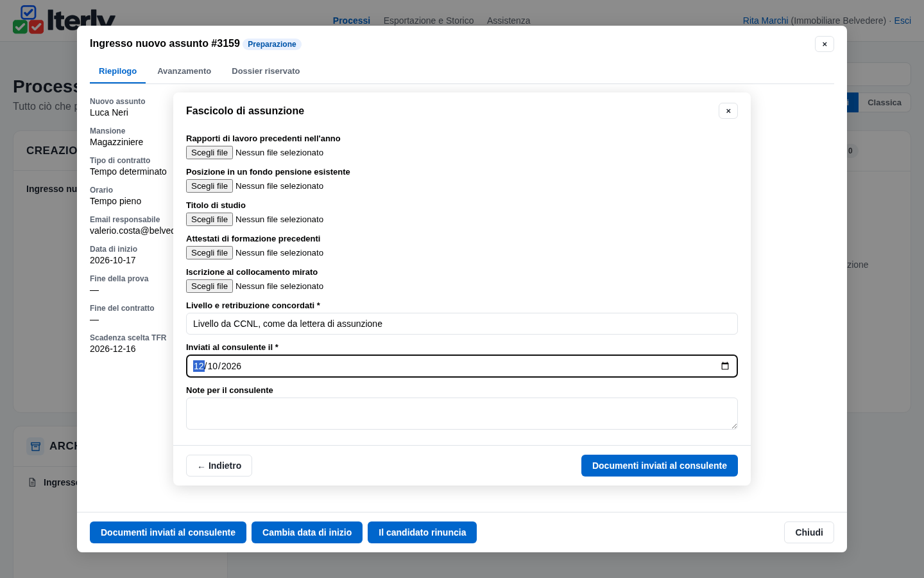Log out using the Esci link
Viewport: 924px width, 578px height.
pos(902,21)
